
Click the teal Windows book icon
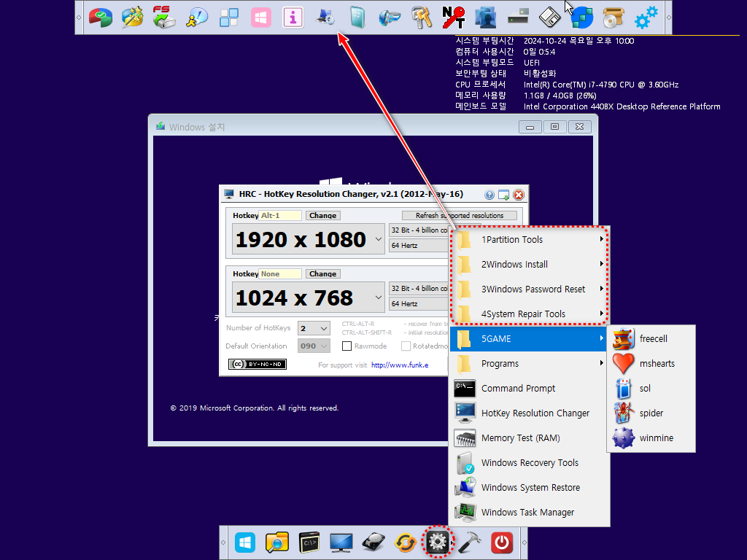point(357,17)
